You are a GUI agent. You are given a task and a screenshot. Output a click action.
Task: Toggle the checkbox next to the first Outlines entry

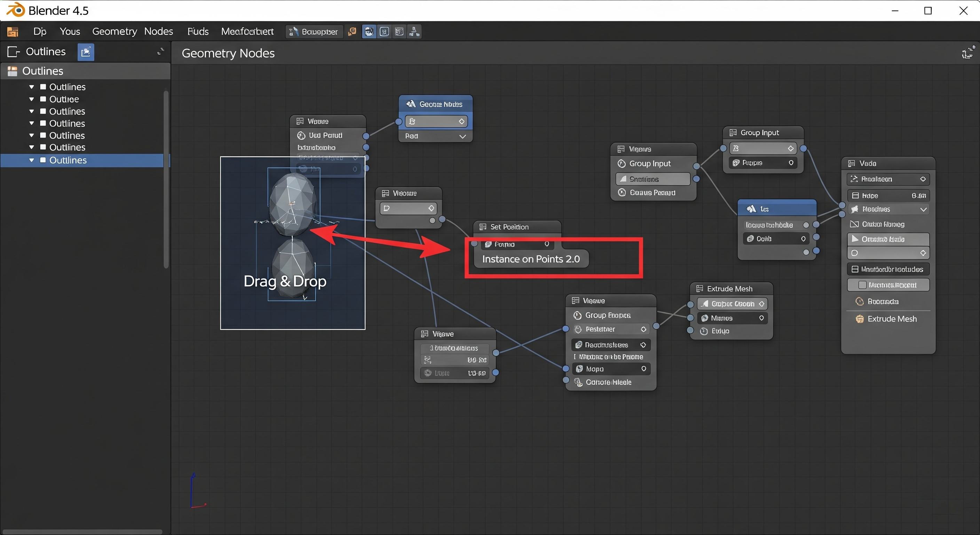pyautogui.click(x=43, y=86)
